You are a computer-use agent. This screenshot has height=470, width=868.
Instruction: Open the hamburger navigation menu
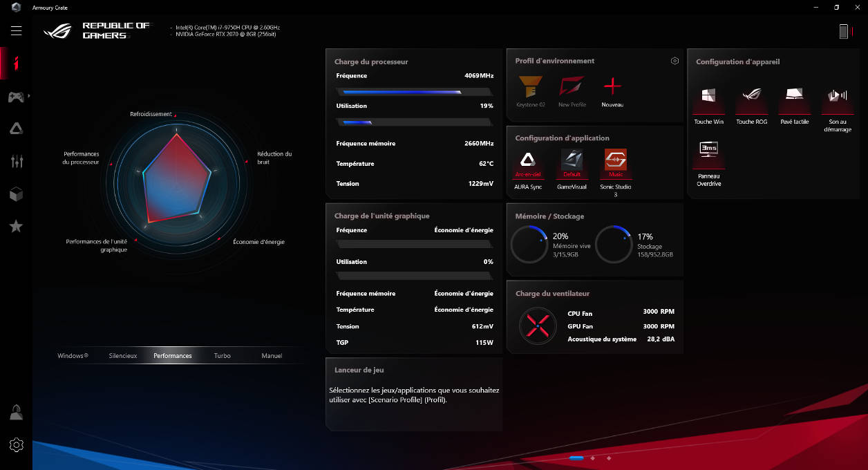tap(15, 30)
